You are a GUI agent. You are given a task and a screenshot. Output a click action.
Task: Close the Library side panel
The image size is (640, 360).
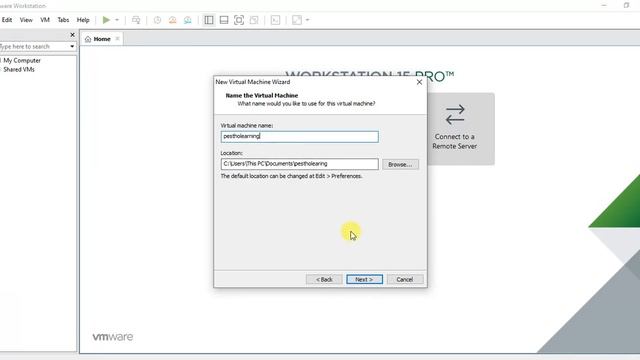(72, 35)
